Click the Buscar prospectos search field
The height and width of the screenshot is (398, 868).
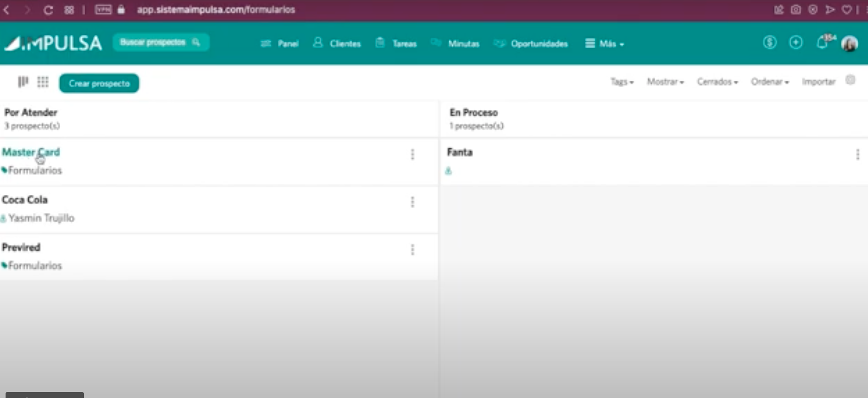160,42
